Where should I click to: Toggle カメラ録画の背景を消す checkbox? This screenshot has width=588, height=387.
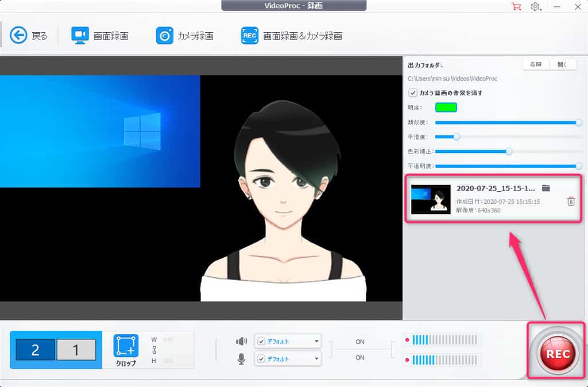412,92
